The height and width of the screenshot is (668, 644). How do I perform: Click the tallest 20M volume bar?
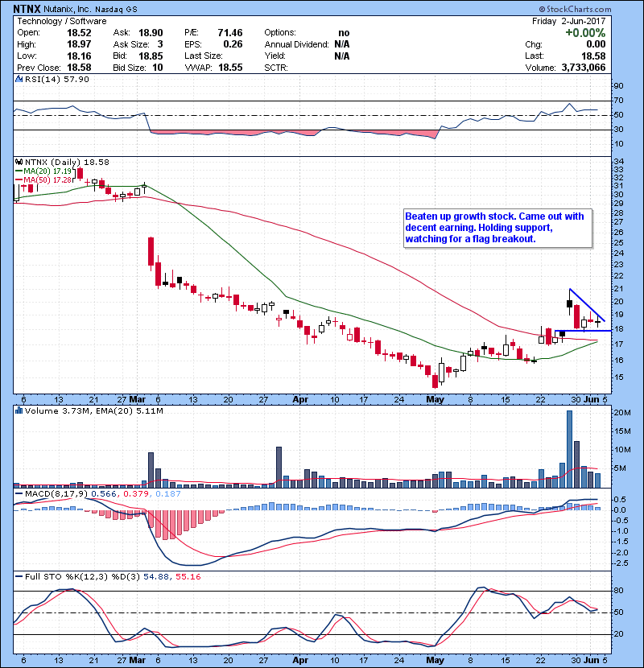click(569, 449)
